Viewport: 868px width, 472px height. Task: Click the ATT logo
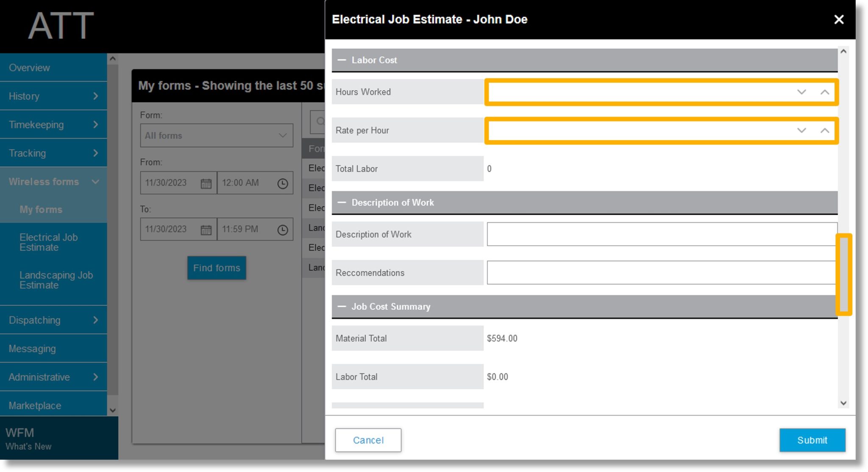61,25
